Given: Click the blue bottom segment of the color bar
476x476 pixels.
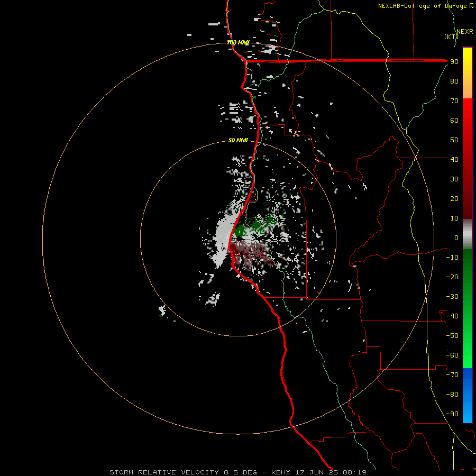Looking at the screenshot, I should coord(467,396).
